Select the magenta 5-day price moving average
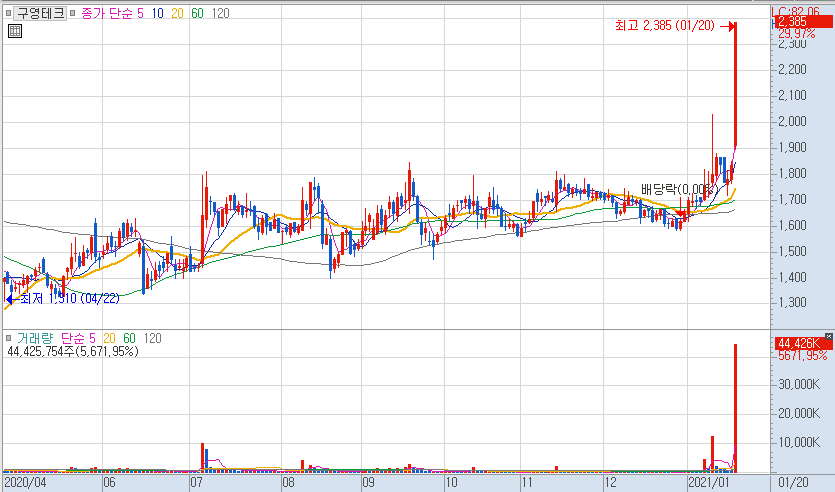The height and width of the screenshot is (492, 835). click(x=141, y=13)
